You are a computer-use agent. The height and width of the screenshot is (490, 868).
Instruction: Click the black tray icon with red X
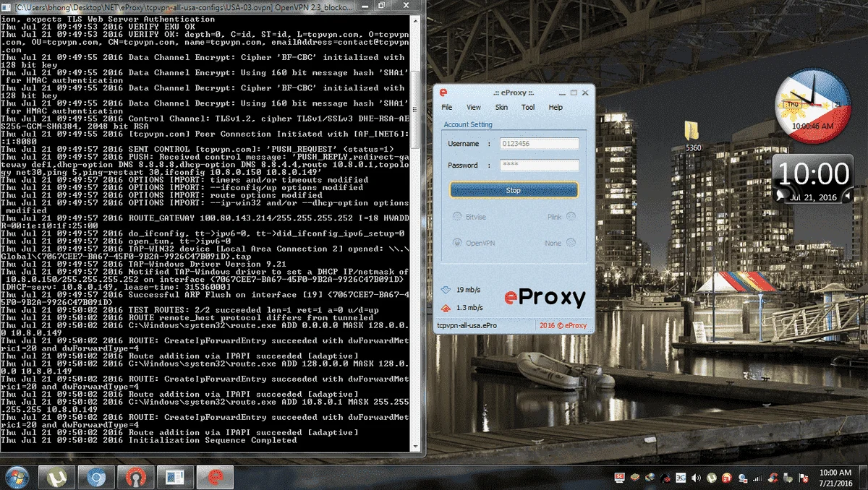(x=665, y=477)
